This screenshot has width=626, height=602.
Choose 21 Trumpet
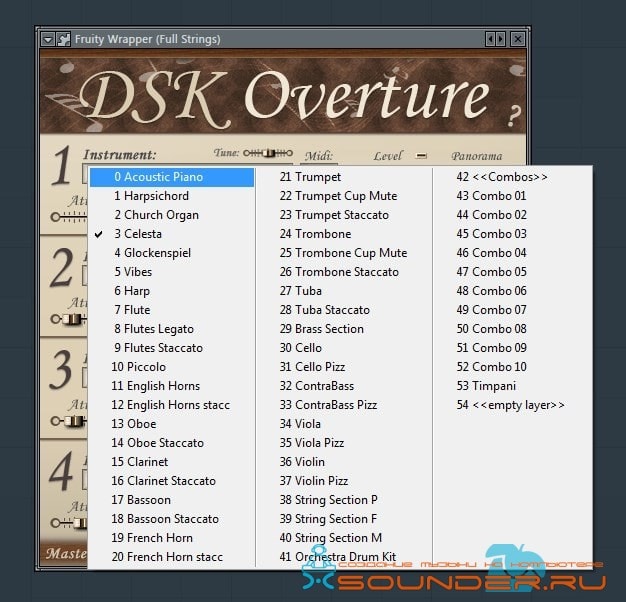[344, 177]
